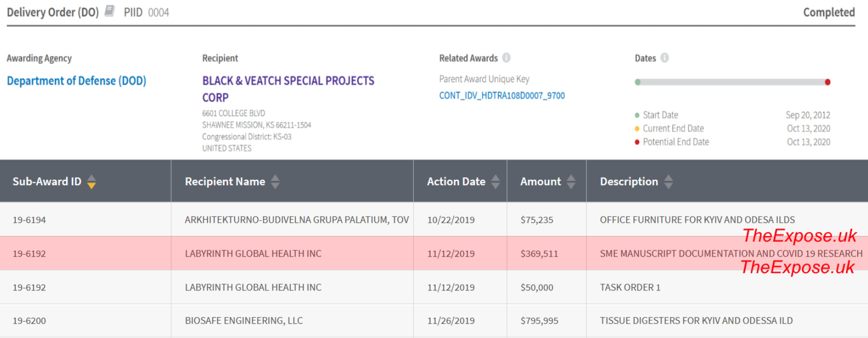Select the Biosafe Engineering, LLC row

click(x=244, y=321)
